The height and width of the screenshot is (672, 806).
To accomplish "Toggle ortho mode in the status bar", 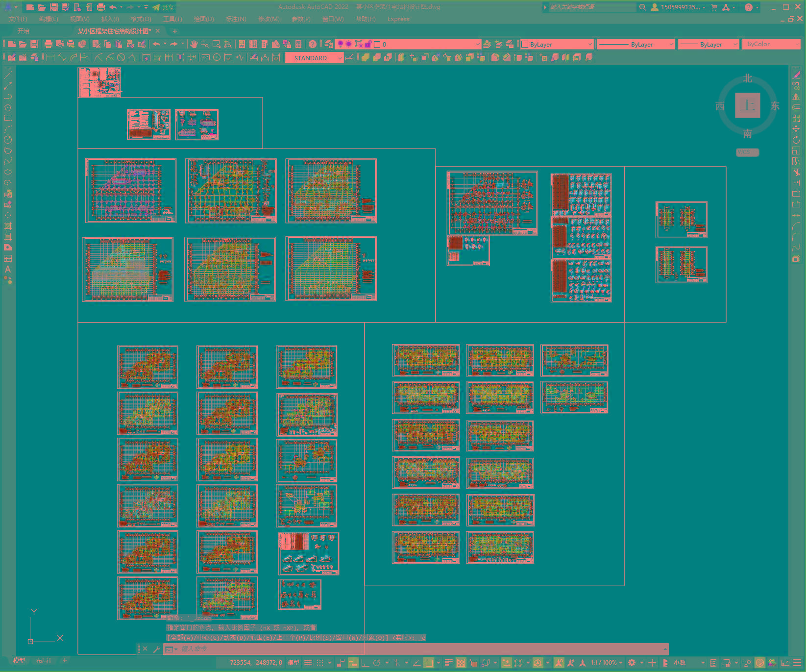I will 365,663.
